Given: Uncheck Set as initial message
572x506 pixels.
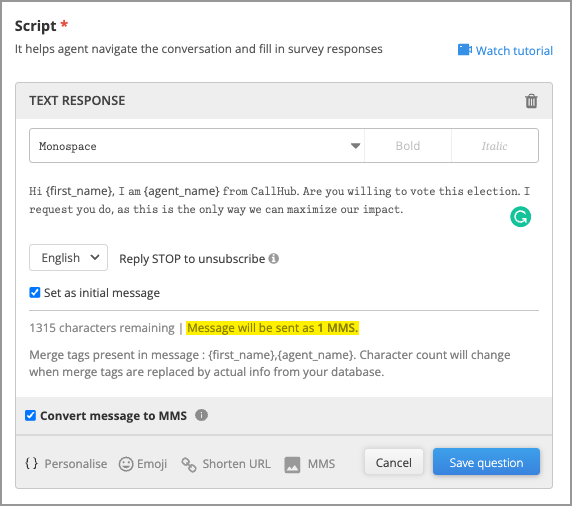Looking at the screenshot, I should pos(35,292).
